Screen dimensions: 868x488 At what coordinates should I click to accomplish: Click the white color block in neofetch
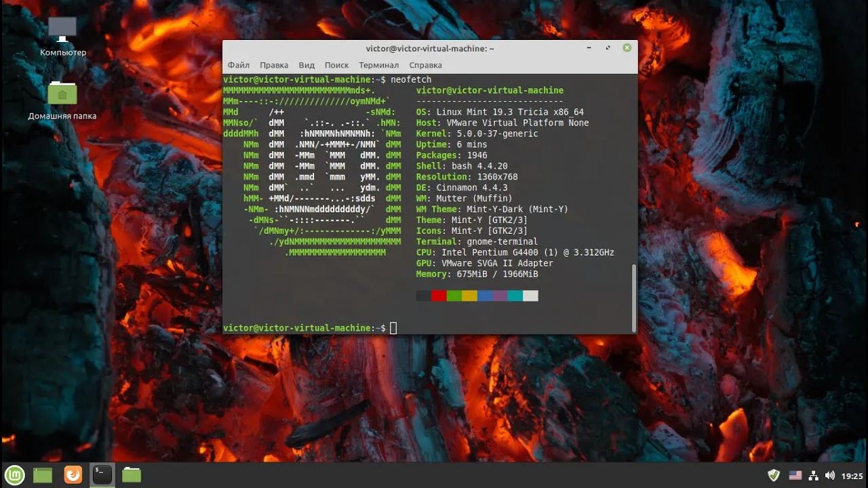531,296
